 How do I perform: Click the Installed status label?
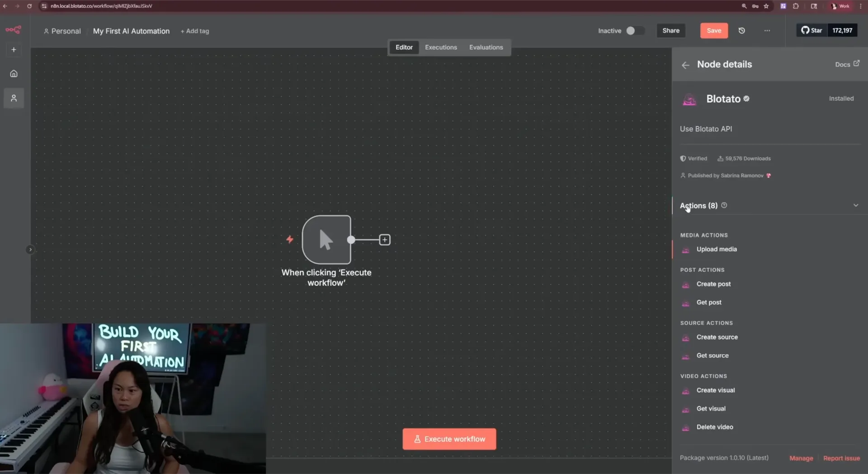[841, 98]
